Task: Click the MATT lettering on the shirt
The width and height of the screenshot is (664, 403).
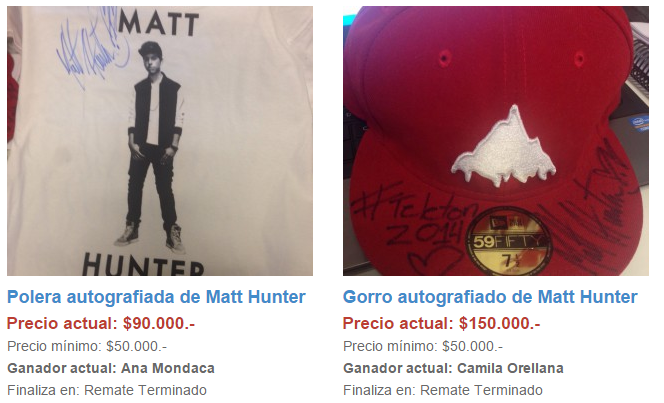Action: coord(159,23)
